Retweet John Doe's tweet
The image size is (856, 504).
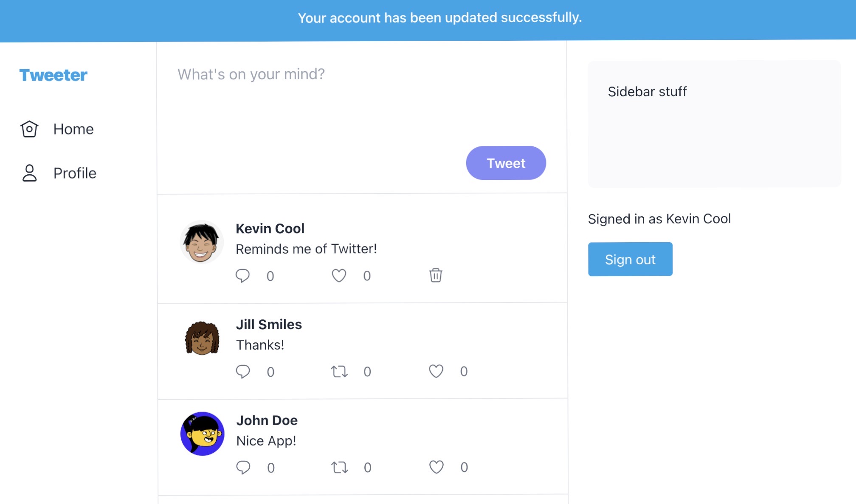340,467
